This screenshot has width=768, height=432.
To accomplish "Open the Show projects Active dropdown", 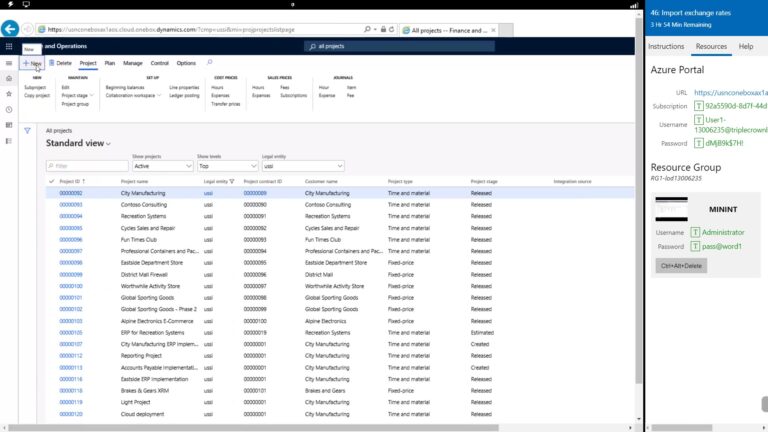I will (x=162, y=166).
